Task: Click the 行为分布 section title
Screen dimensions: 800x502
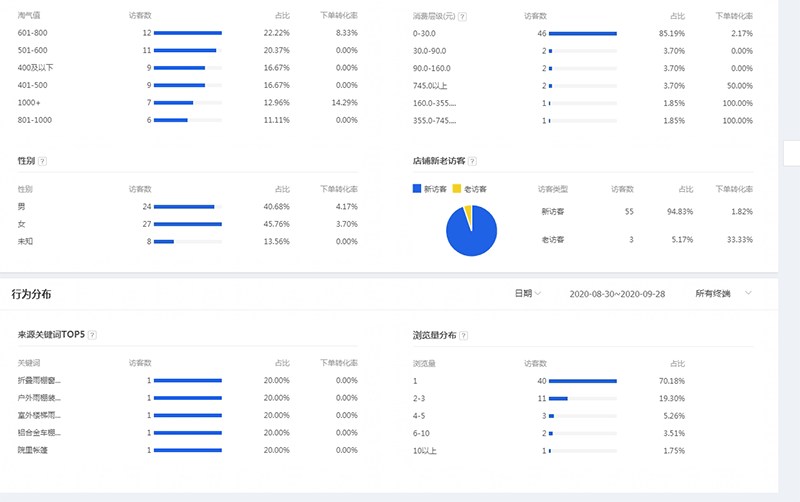Action: [x=31, y=294]
